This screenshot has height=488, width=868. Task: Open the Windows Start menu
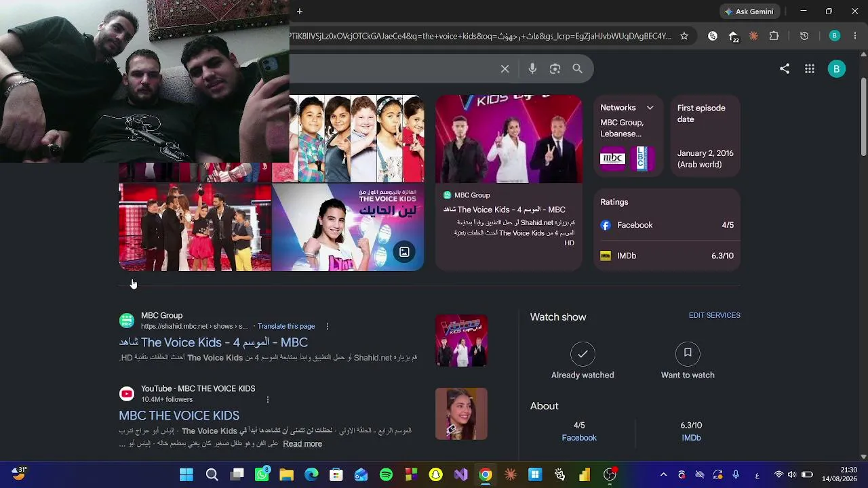point(186,474)
